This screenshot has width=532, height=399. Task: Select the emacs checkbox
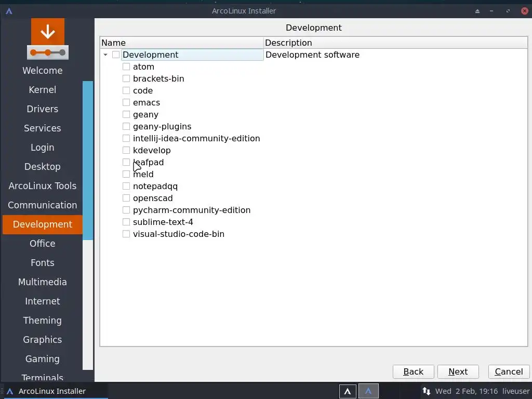pos(126,102)
